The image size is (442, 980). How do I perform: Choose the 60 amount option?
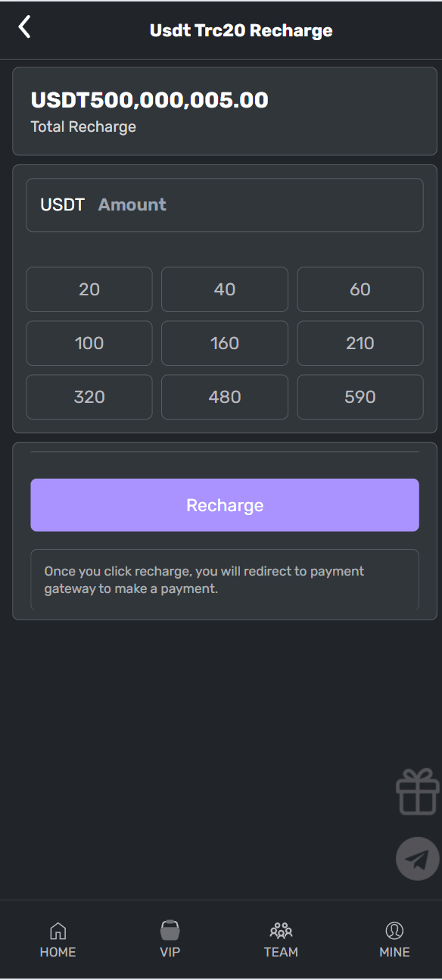pyautogui.click(x=360, y=289)
